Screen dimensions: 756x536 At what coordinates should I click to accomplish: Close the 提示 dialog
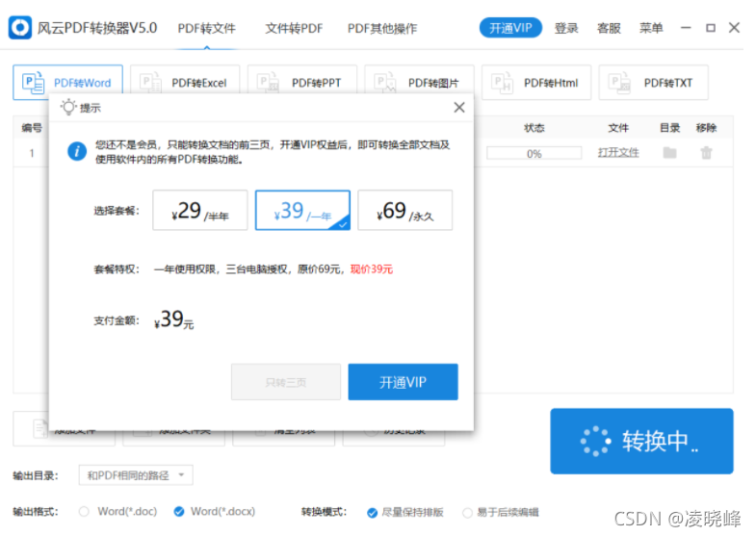(459, 108)
